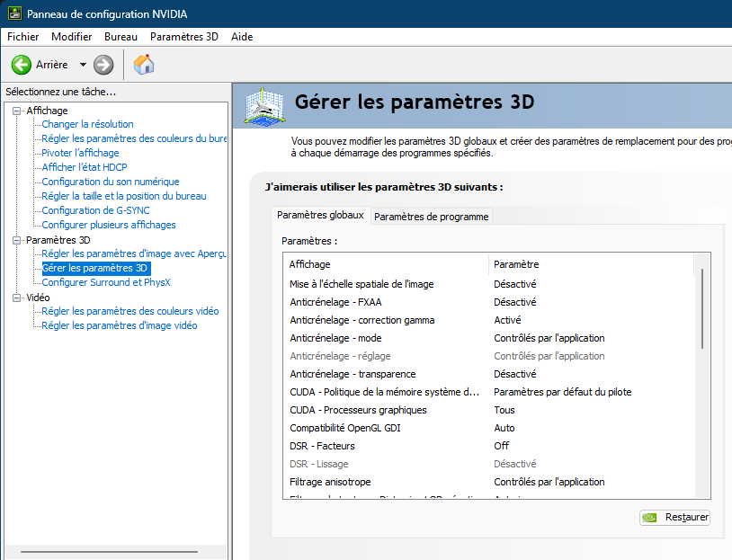Screen dimensions: 732x560
Task: Click the grey Forward arrow icon
Action: [103, 65]
